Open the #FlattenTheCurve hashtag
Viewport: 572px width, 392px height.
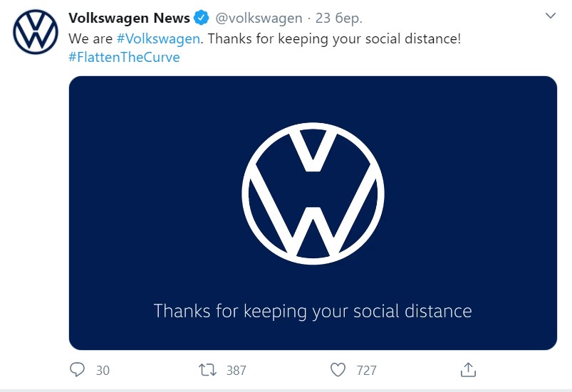124,57
